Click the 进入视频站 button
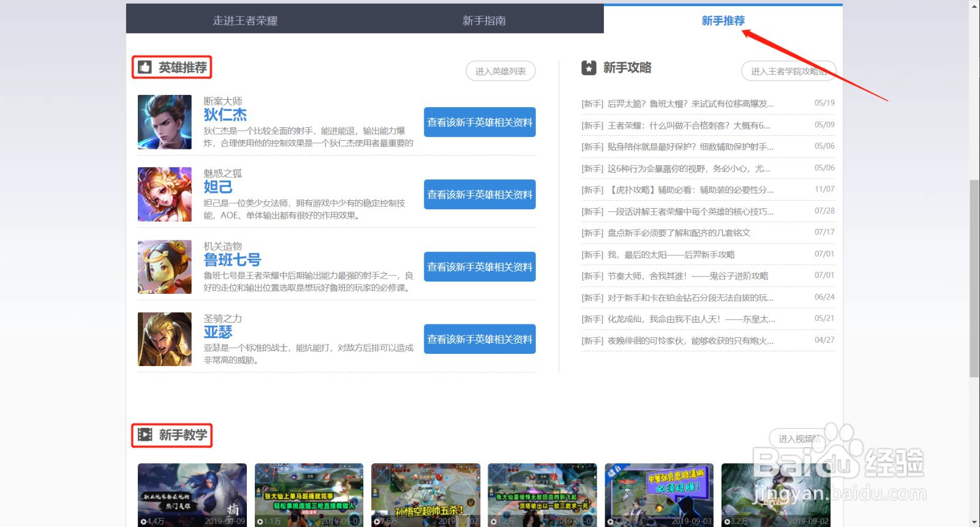 (x=800, y=438)
